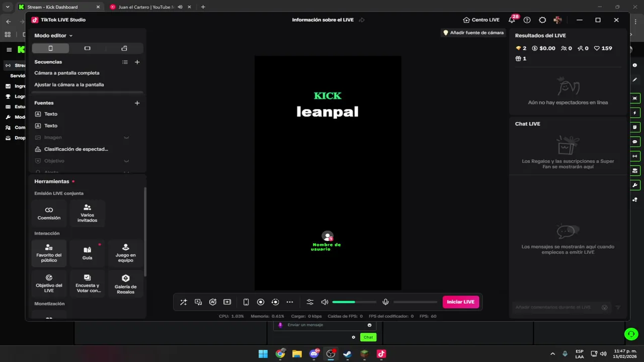Image resolution: width=644 pixels, height=362 pixels.
Task: Open TikTok LIVE Studio settings gear
Action: [x=542, y=20]
